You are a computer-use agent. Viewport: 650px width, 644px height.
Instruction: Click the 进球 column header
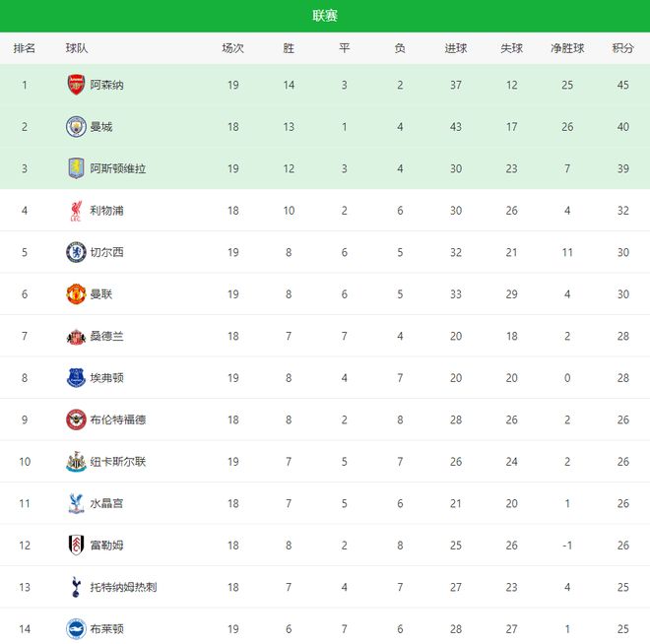pos(456,48)
